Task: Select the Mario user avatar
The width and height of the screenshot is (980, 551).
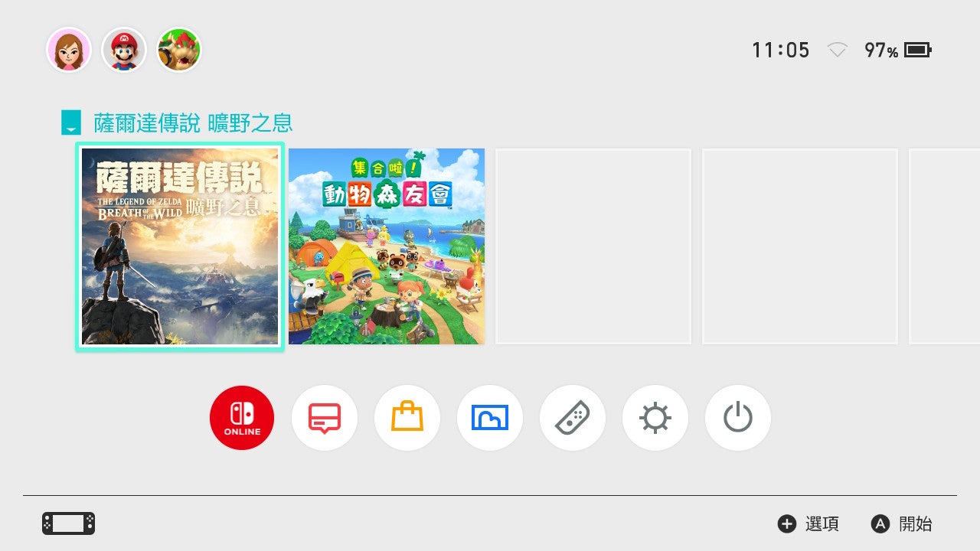Action: pos(124,50)
